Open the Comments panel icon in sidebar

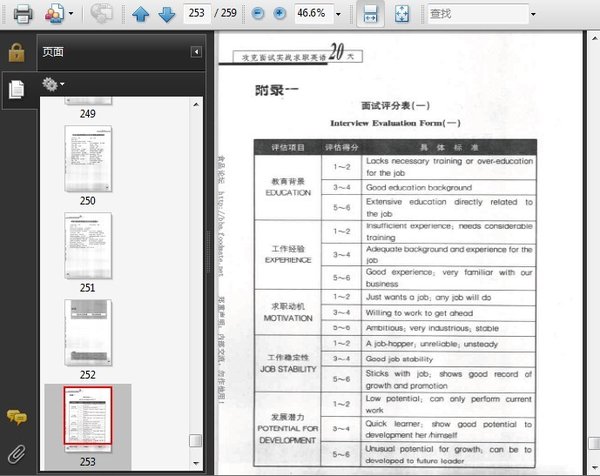[x=16, y=418]
